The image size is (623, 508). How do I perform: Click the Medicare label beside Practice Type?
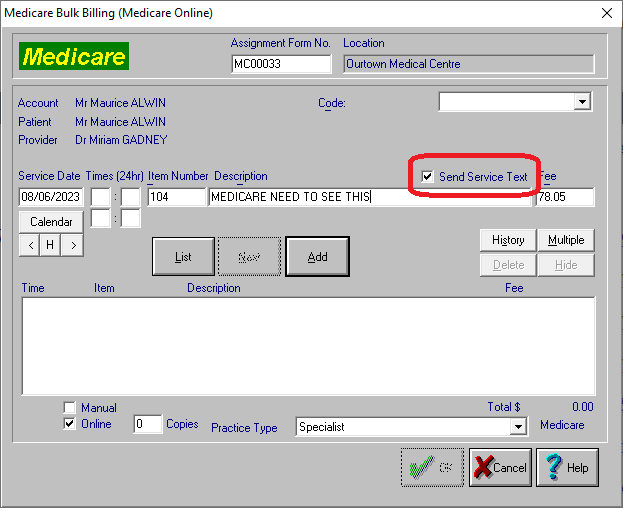pyautogui.click(x=562, y=425)
